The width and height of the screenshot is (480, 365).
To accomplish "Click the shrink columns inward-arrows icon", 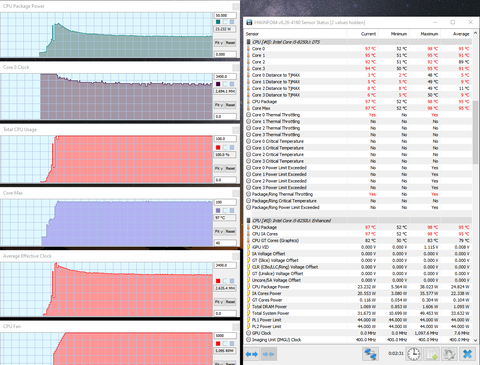I will click(268, 354).
